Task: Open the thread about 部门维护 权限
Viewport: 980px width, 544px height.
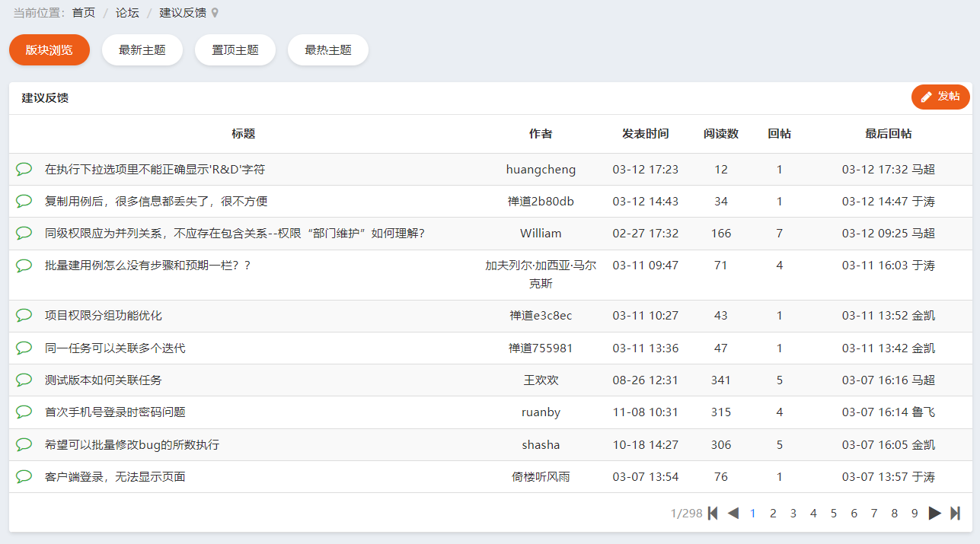Action: coord(235,233)
